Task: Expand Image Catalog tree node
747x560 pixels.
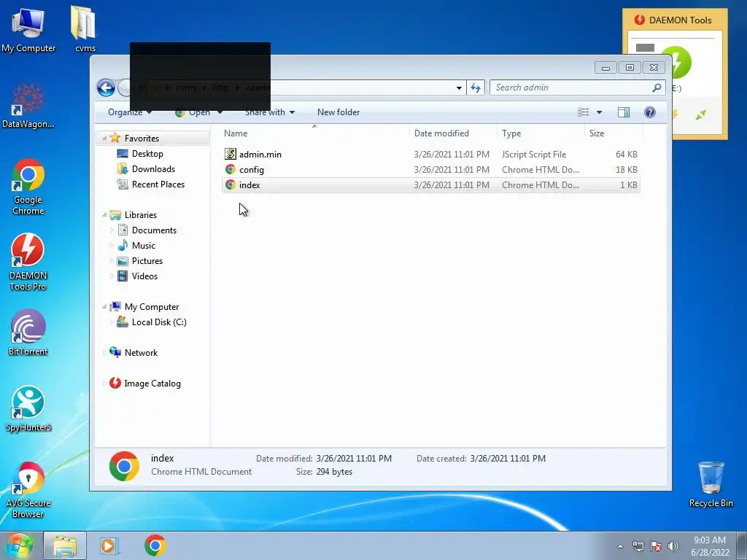Action: click(x=104, y=383)
